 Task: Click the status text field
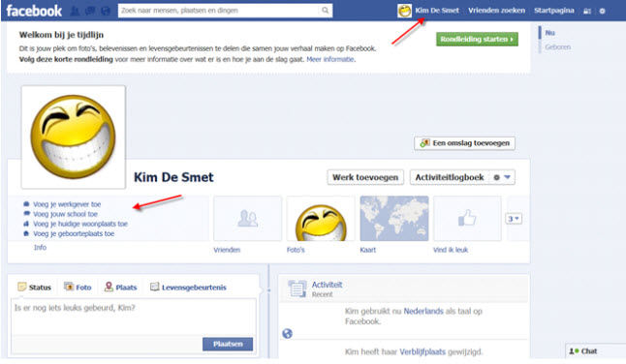(134, 317)
